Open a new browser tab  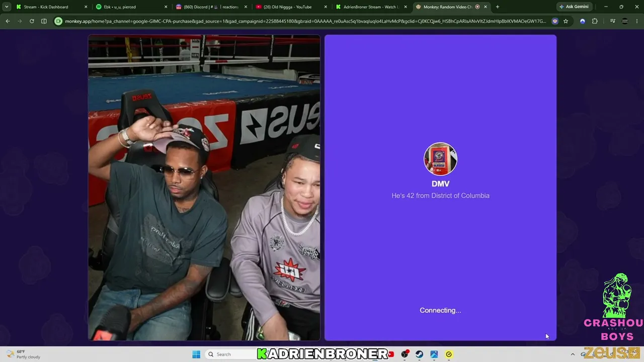click(x=498, y=7)
